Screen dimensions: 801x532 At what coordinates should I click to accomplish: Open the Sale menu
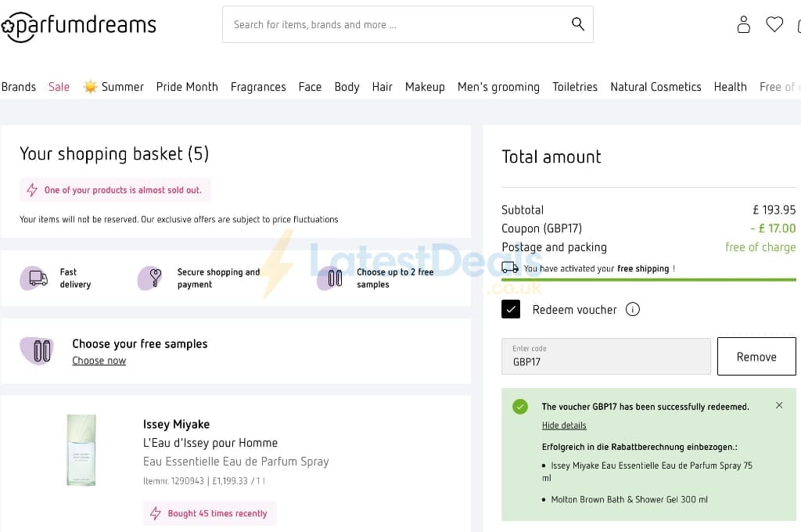(59, 87)
